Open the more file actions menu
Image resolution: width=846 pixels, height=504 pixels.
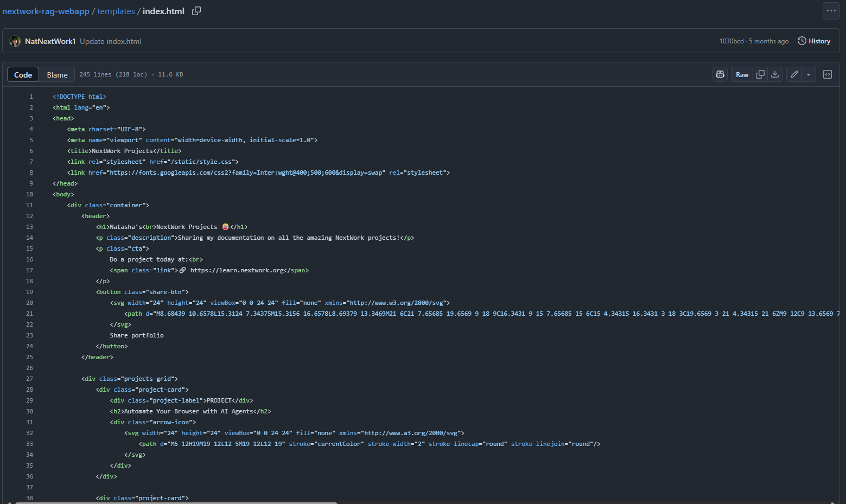click(831, 11)
